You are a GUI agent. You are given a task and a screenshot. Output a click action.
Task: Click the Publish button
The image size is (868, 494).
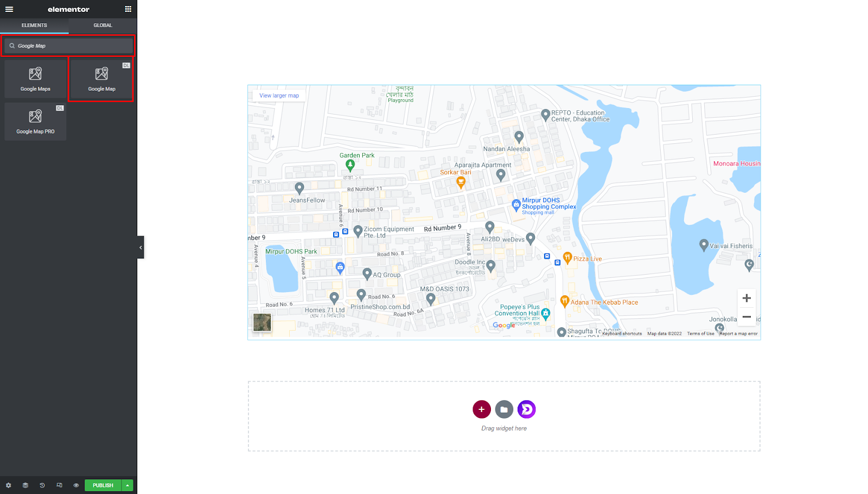[103, 485]
